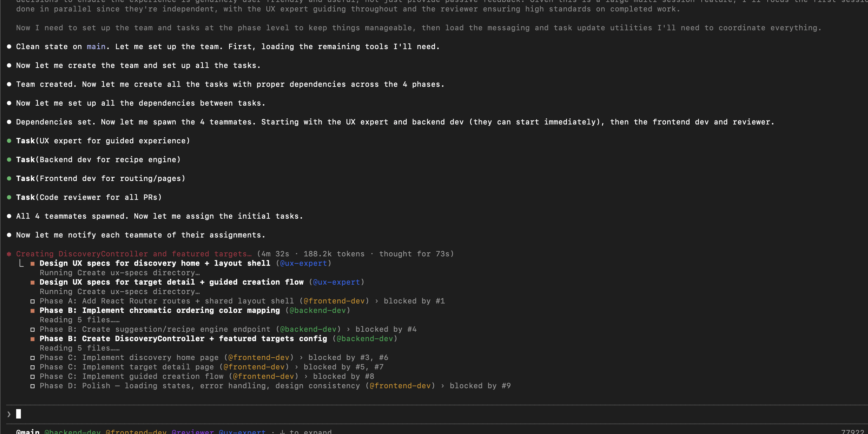Image resolution: width=868 pixels, height=434 pixels.
Task: Select the 'Phase B: Implement chromatic ordering color mapping' task
Action: (160, 311)
